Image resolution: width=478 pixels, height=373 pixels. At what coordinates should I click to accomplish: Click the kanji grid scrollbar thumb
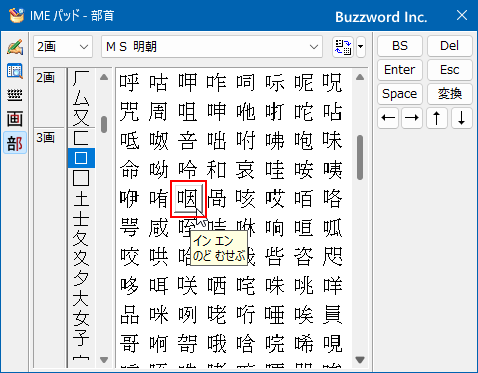pyautogui.click(x=360, y=157)
